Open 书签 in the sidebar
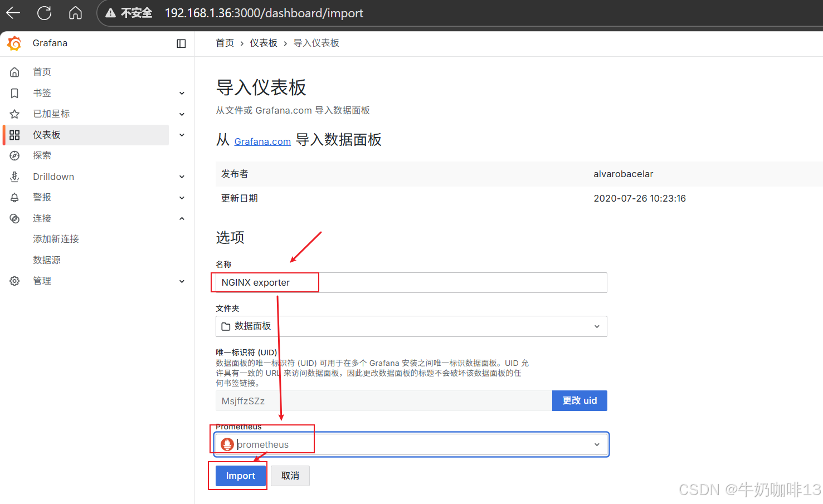 pyautogui.click(x=42, y=93)
